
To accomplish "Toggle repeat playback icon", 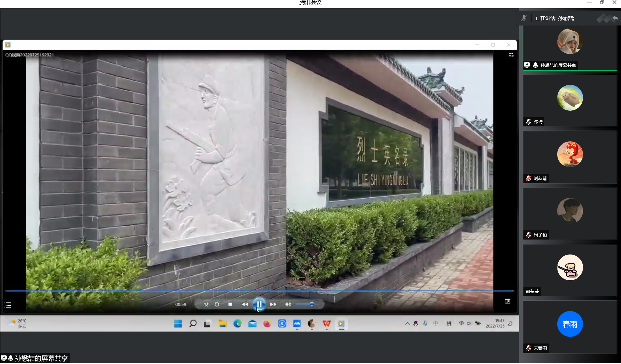I will tap(217, 304).
